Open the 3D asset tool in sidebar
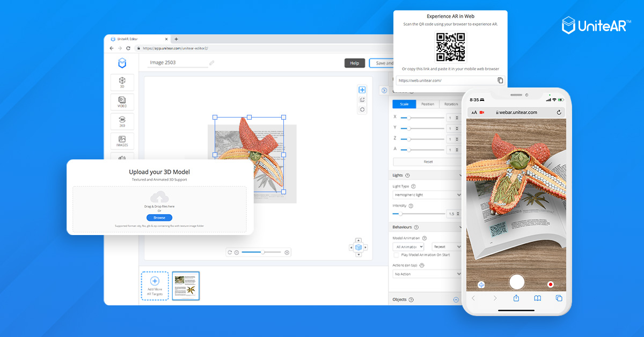 [x=122, y=83]
